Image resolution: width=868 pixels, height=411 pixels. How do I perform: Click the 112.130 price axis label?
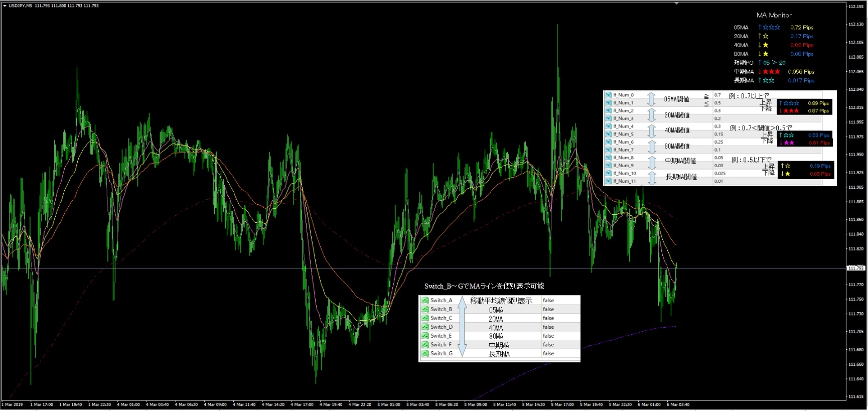[x=856, y=24]
